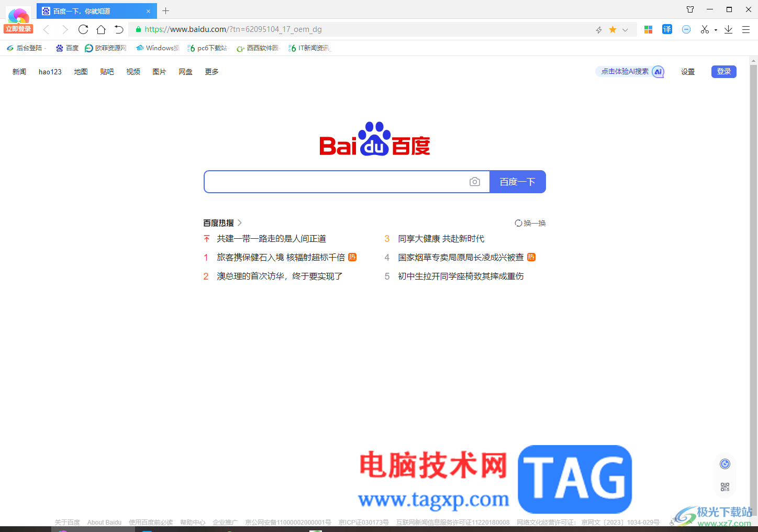Open the 图片 nav item
Viewport: 758px width, 532px height.
point(159,72)
